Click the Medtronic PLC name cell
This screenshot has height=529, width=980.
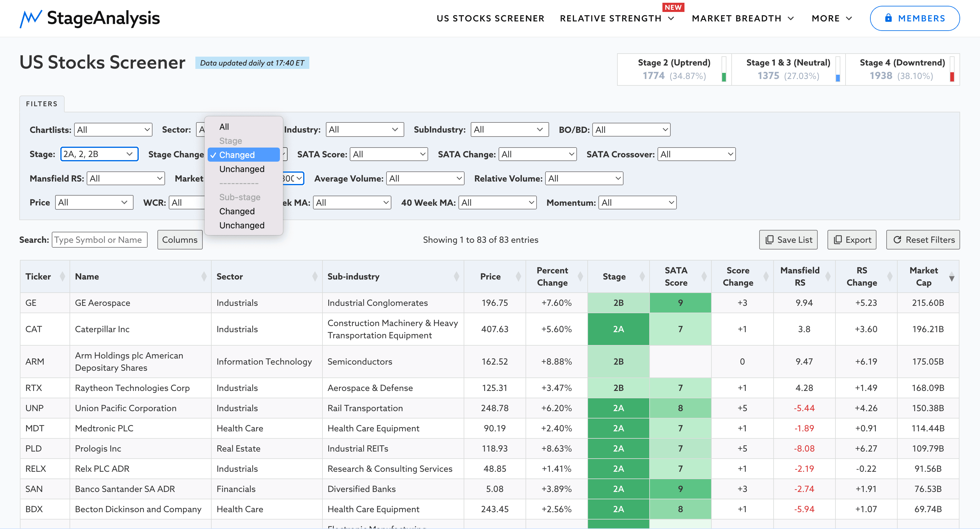(140, 428)
